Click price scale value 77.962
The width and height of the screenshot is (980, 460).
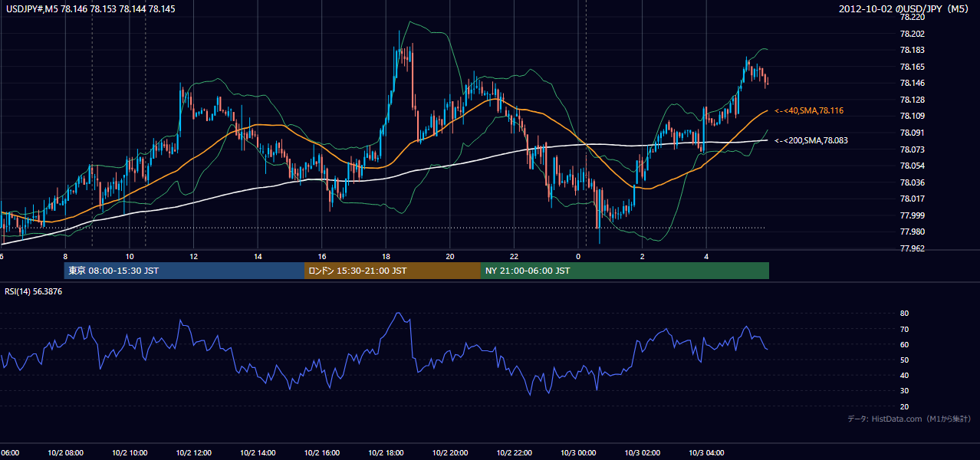pyautogui.click(x=912, y=248)
